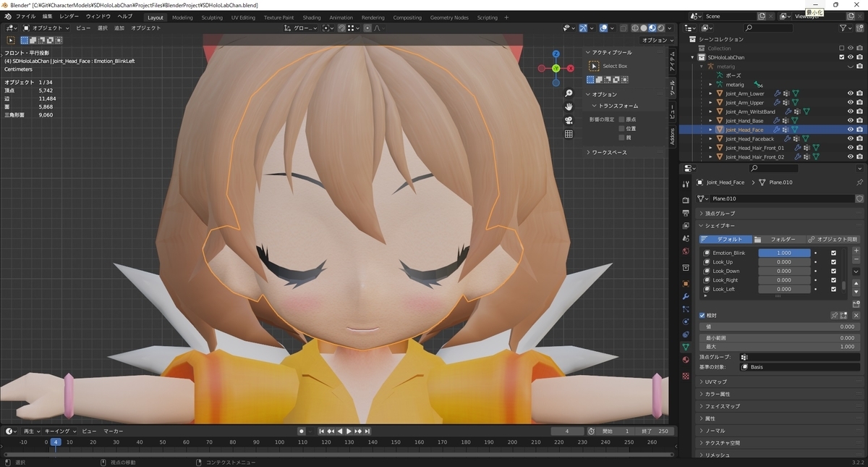Toggle camera view icon in viewport
868x467 pixels.
[569, 120]
